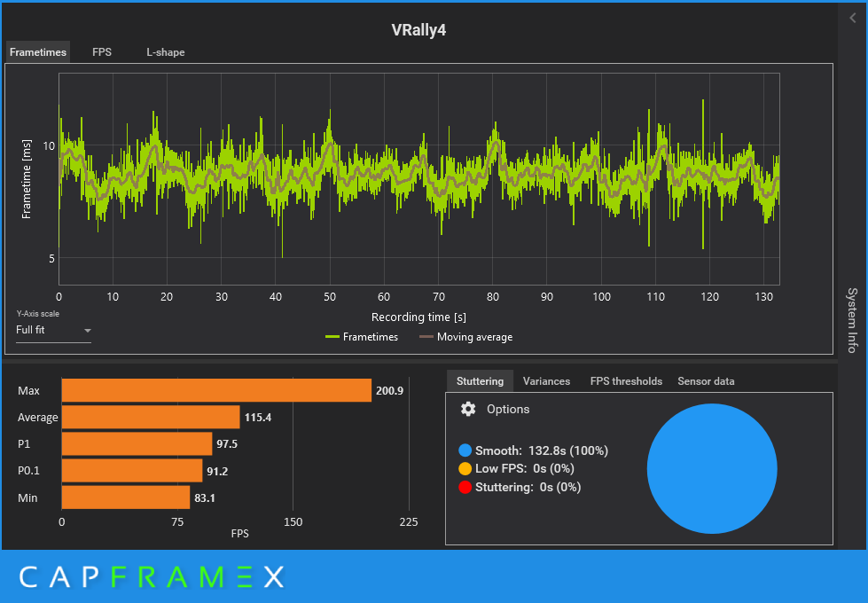868x603 pixels.
Task: Click the Y-Axis scale label
Action: point(37,313)
